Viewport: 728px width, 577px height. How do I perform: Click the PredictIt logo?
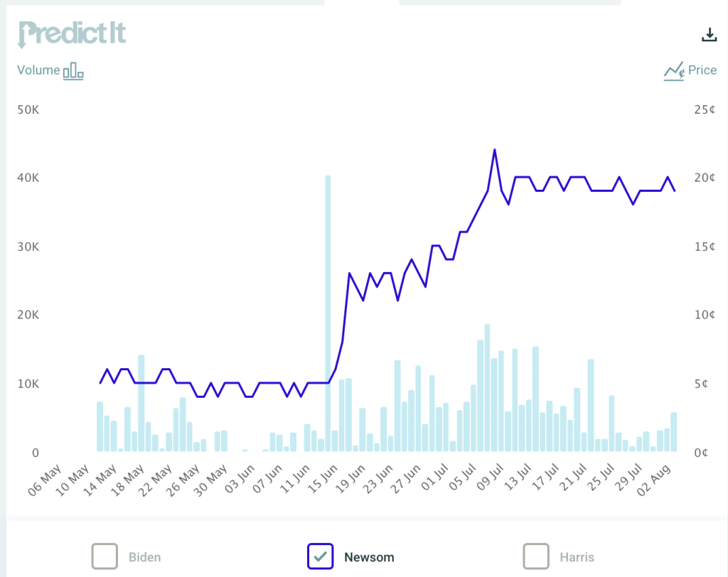72,33
